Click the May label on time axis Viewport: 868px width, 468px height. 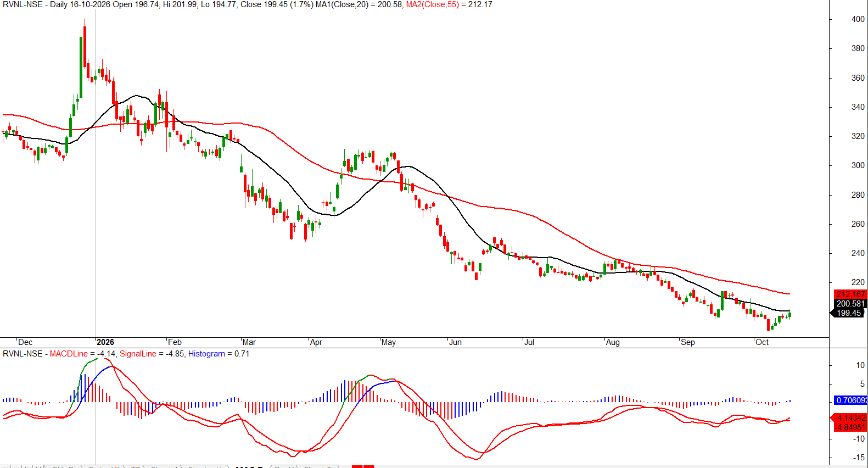389,342
